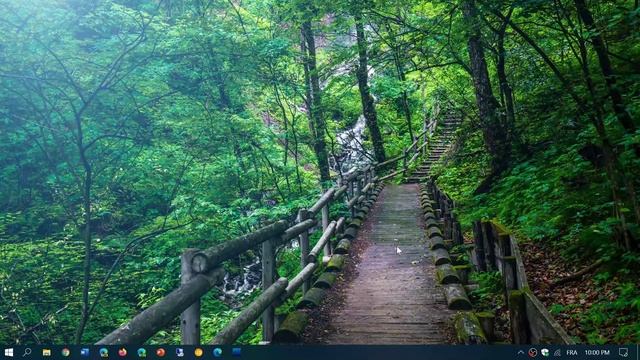Open red-orange round taskbar app
Image resolution: width=640 pixels, height=360 pixels.
point(160,352)
